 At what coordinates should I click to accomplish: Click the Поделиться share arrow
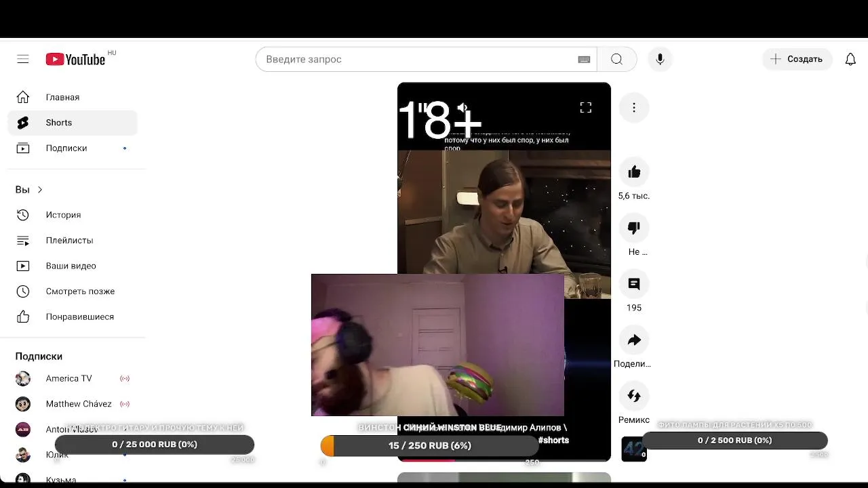tap(634, 340)
